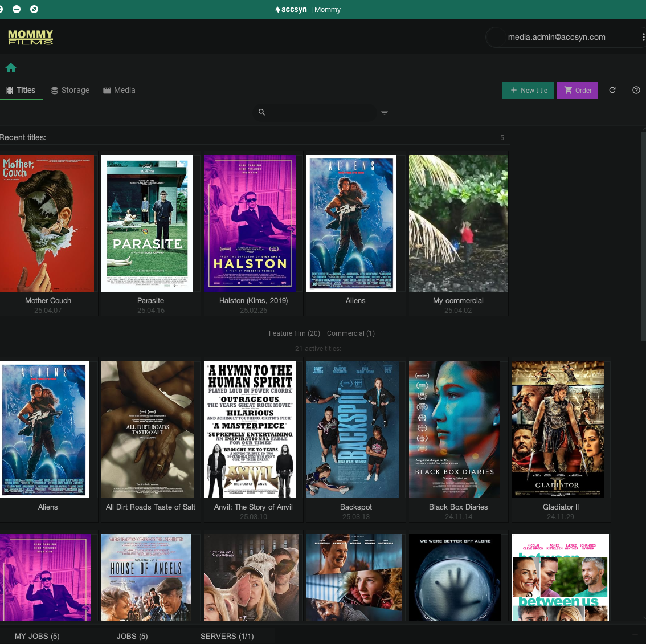Open the Gladiator II poster
The height and width of the screenshot is (644, 646).
pyautogui.click(x=558, y=429)
